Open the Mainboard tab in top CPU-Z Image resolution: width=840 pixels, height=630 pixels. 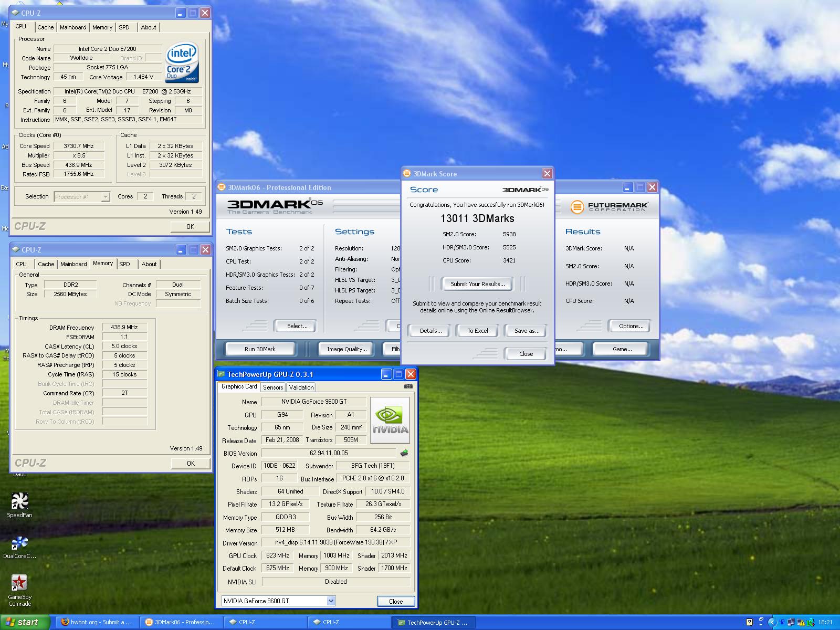pyautogui.click(x=73, y=27)
